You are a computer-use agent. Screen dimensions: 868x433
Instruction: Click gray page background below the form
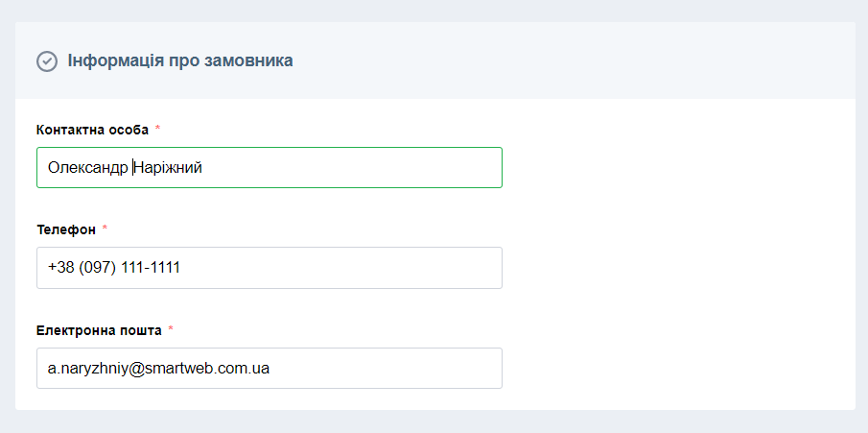click(x=432, y=422)
